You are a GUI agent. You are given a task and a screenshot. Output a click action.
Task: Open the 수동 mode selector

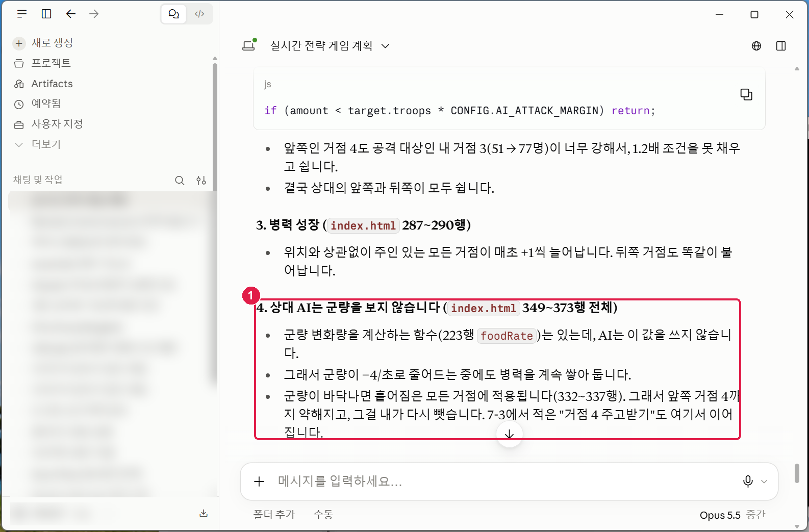point(323,515)
